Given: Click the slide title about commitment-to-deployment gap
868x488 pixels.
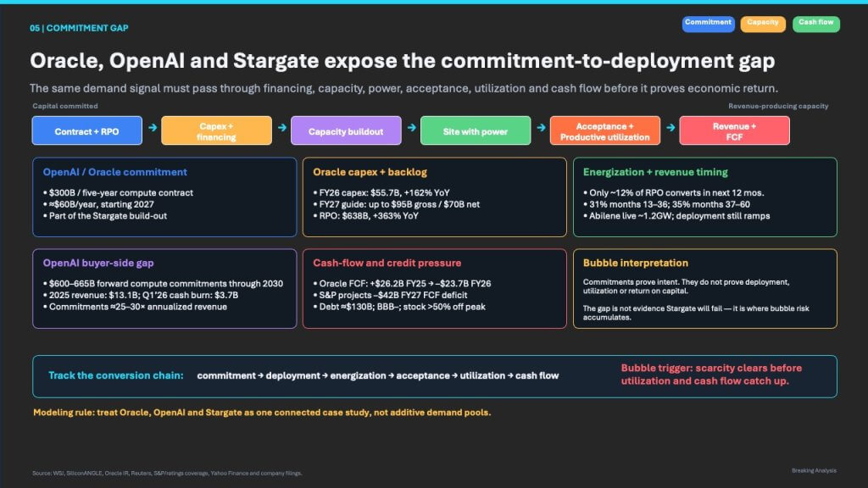Looking at the screenshot, I should click(403, 61).
